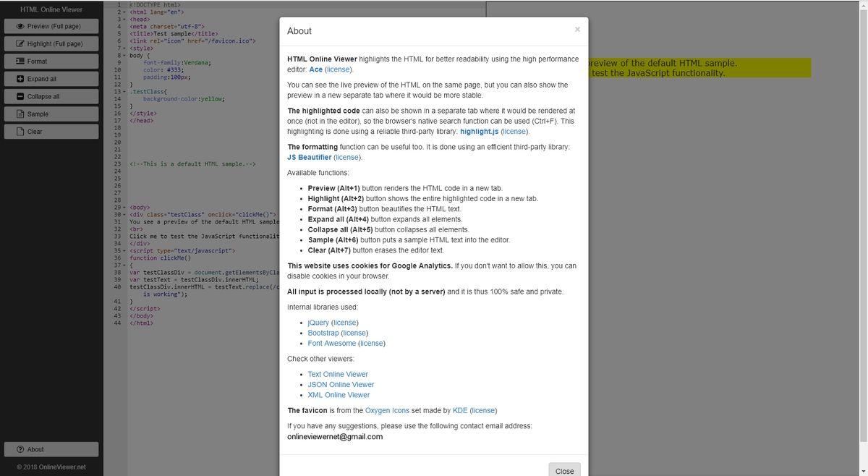Load the Sample HTML into the editor
The image size is (868, 476).
click(x=51, y=114)
